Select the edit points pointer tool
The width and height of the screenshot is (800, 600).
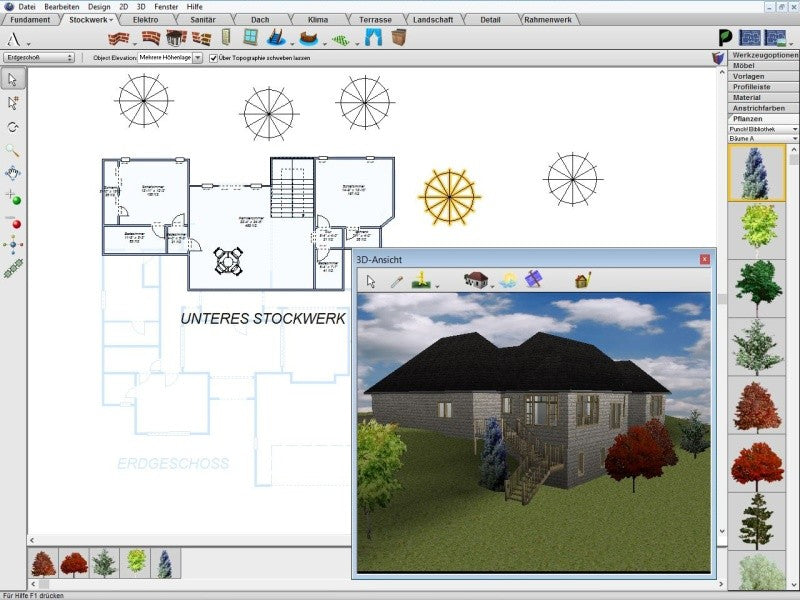coord(13,103)
